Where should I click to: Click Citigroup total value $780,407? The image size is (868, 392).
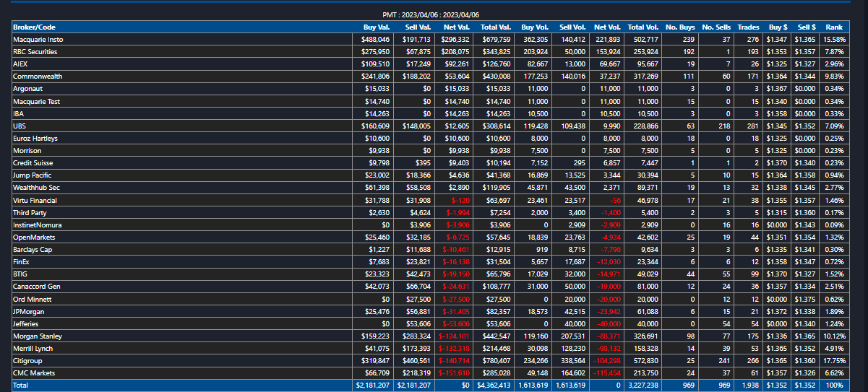(x=497, y=361)
